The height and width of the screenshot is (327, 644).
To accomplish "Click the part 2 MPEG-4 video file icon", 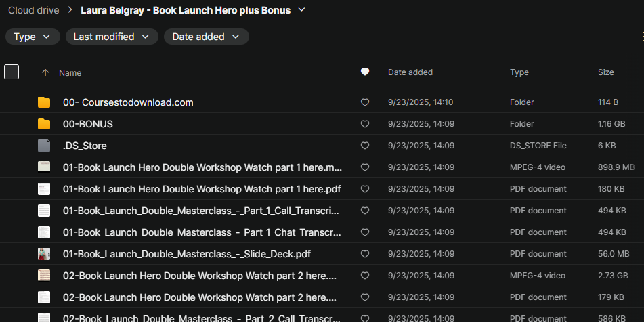I will click(x=44, y=276).
